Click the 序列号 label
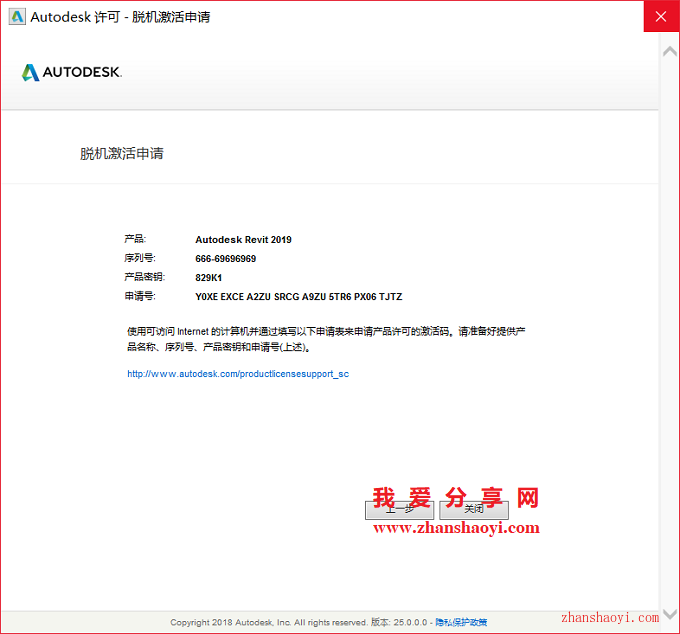The height and width of the screenshot is (634, 680). click(x=140, y=258)
